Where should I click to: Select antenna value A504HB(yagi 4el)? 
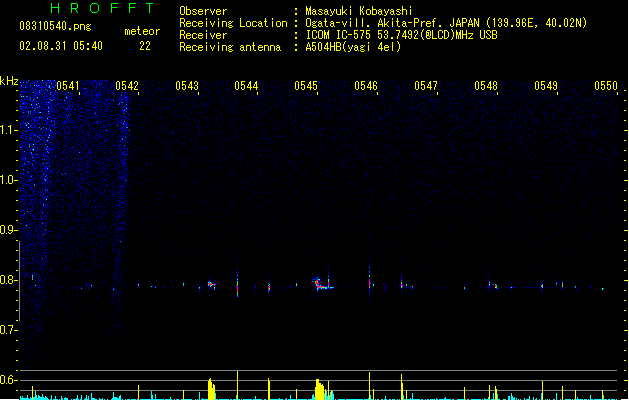[x=353, y=47]
